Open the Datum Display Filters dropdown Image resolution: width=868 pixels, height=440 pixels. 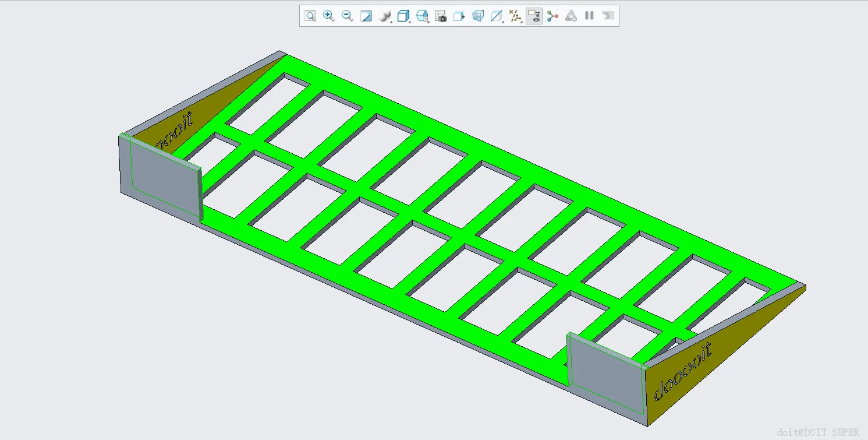point(515,16)
